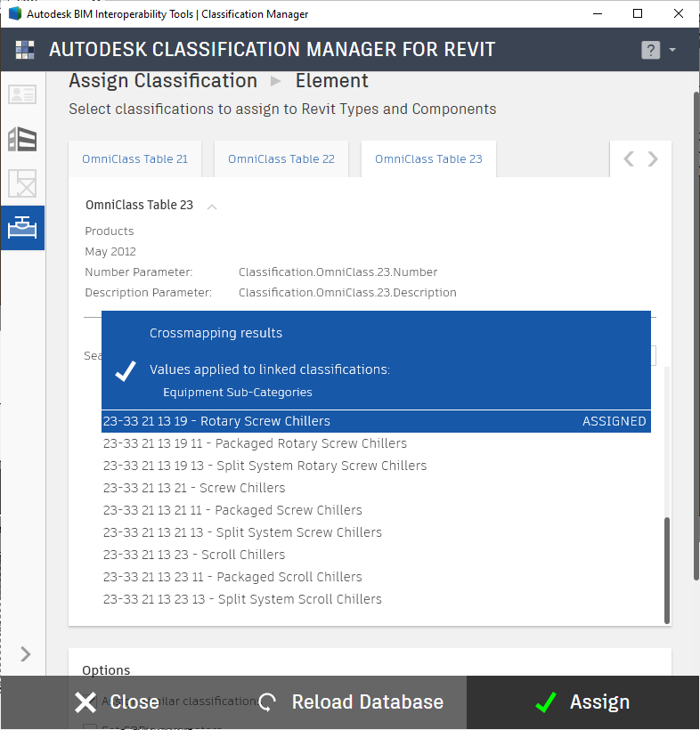Maximize the Classification Manager window
The image size is (700, 730).
point(638,13)
